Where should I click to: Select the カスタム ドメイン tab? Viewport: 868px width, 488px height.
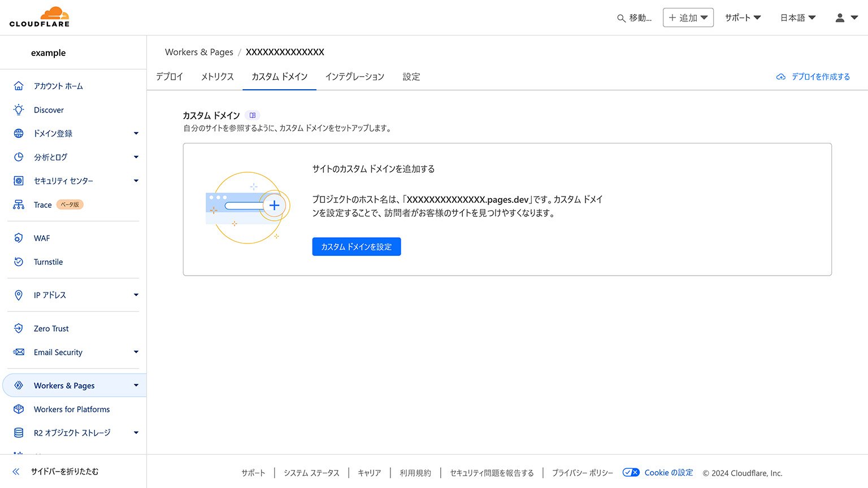pyautogui.click(x=280, y=77)
